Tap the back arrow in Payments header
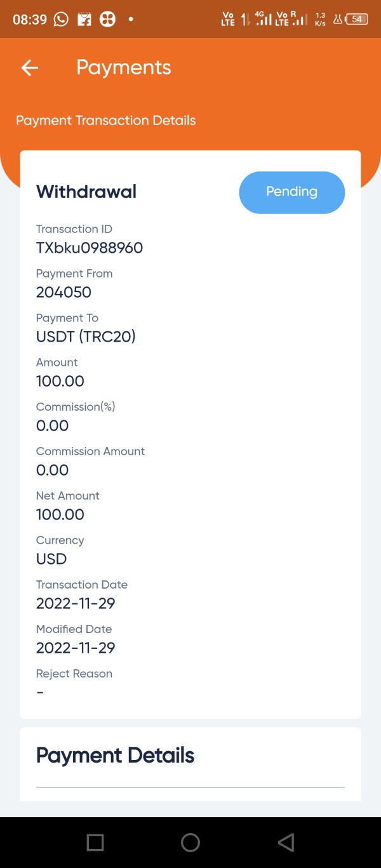 (30, 68)
